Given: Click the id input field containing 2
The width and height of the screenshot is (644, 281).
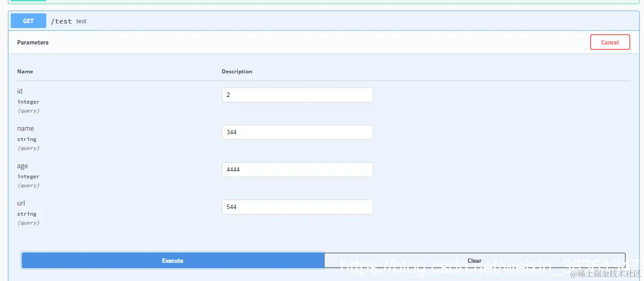Looking at the screenshot, I should 297,95.
